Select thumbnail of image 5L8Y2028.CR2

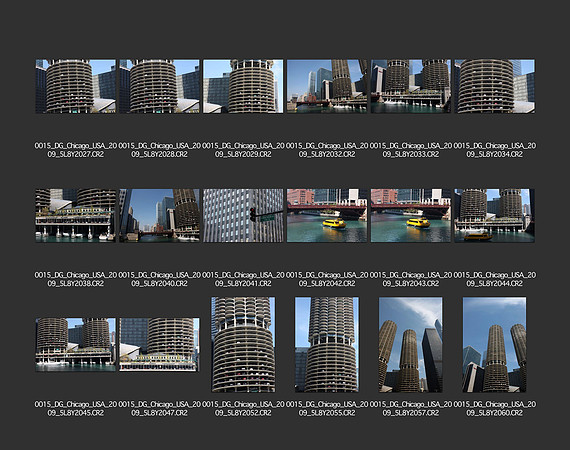click(x=159, y=86)
